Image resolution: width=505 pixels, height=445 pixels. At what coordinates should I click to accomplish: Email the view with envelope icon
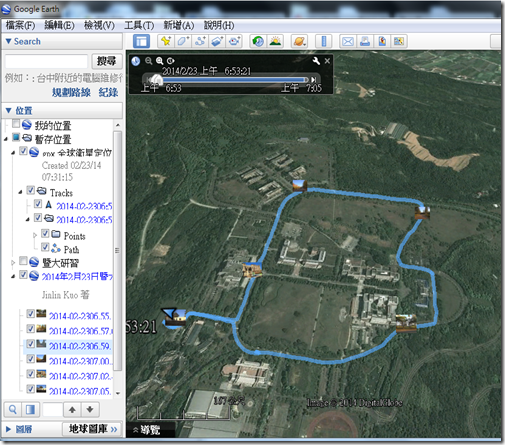click(348, 41)
